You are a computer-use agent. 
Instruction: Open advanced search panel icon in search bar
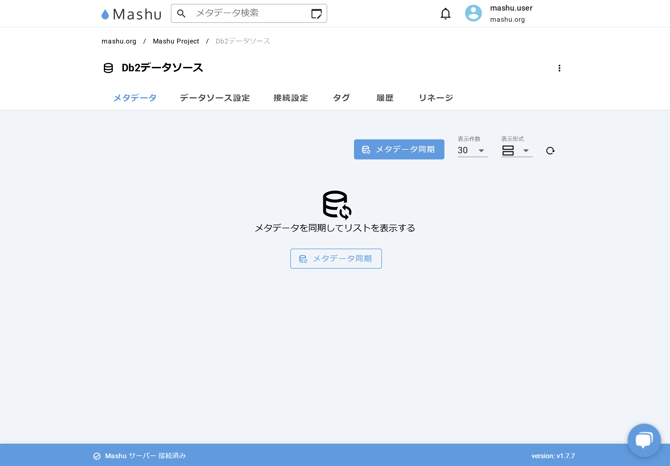[316, 14]
